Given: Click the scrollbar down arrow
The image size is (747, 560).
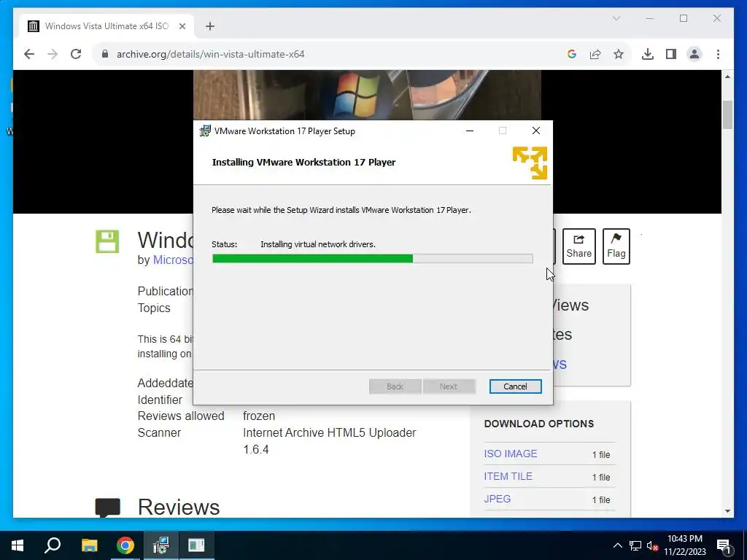Looking at the screenshot, I should pyautogui.click(x=727, y=511).
